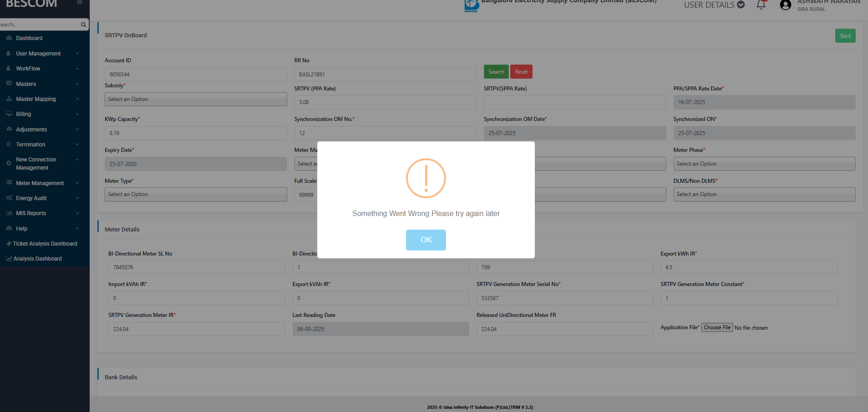Click the New Connection Management icon
868x412 pixels.
click(x=9, y=163)
